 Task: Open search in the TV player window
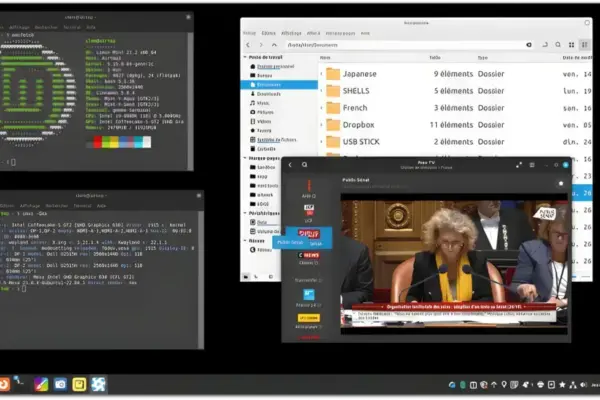point(304,165)
